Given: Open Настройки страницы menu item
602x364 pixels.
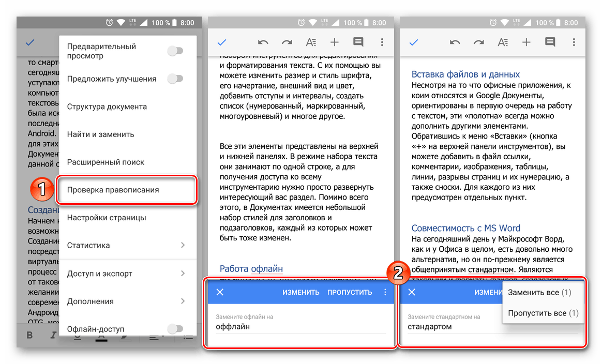Looking at the screenshot, I should [x=128, y=218].
